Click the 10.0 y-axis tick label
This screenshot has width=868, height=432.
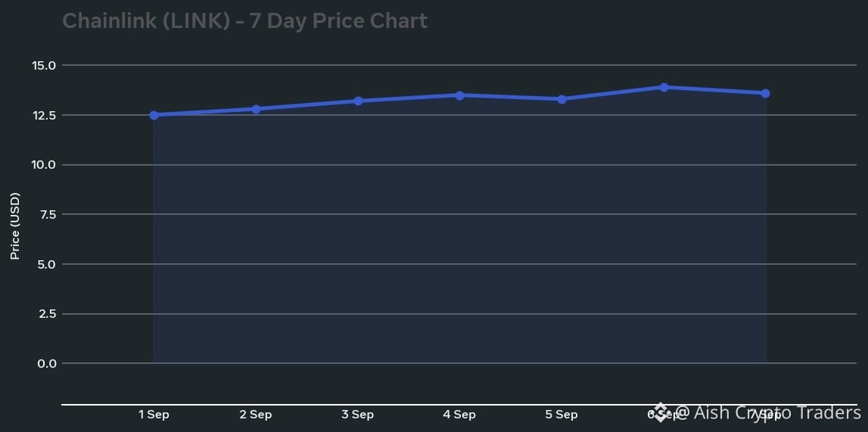pyautogui.click(x=45, y=165)
